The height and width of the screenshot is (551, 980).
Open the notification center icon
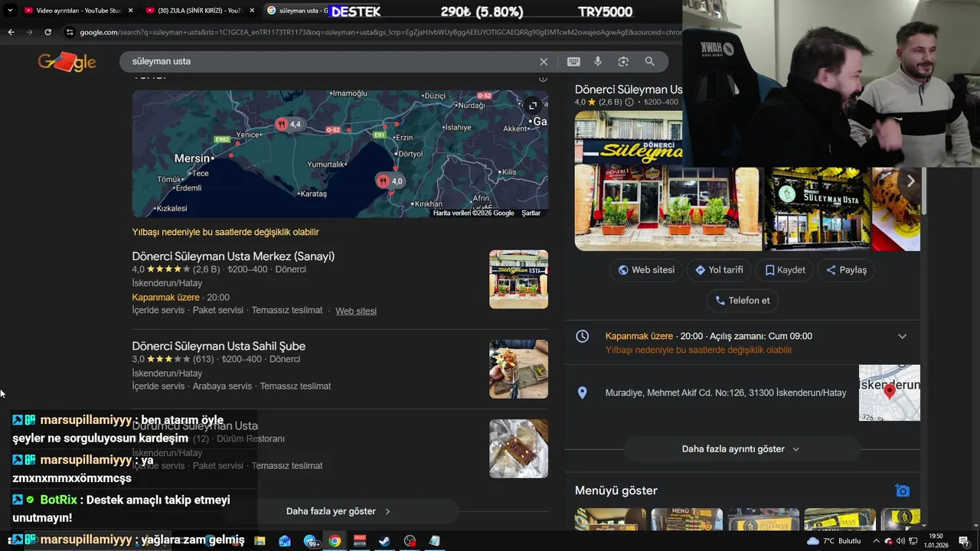[x=964, y=541]
